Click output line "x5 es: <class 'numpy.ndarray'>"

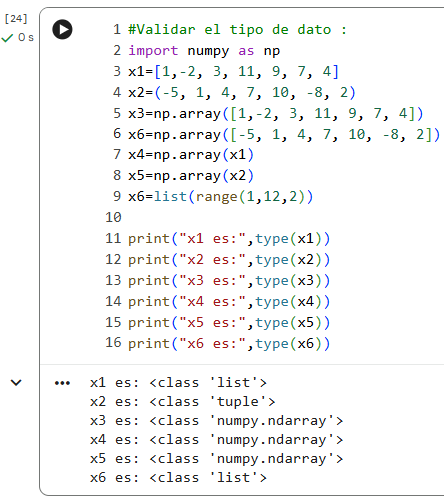coord(216,459)
